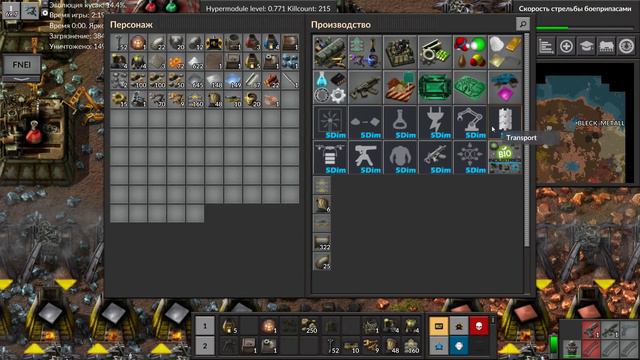This screenshot has height=360, width=640.
Task: Pick the red item stack of 22 in inventory
Action: point(271,80)
